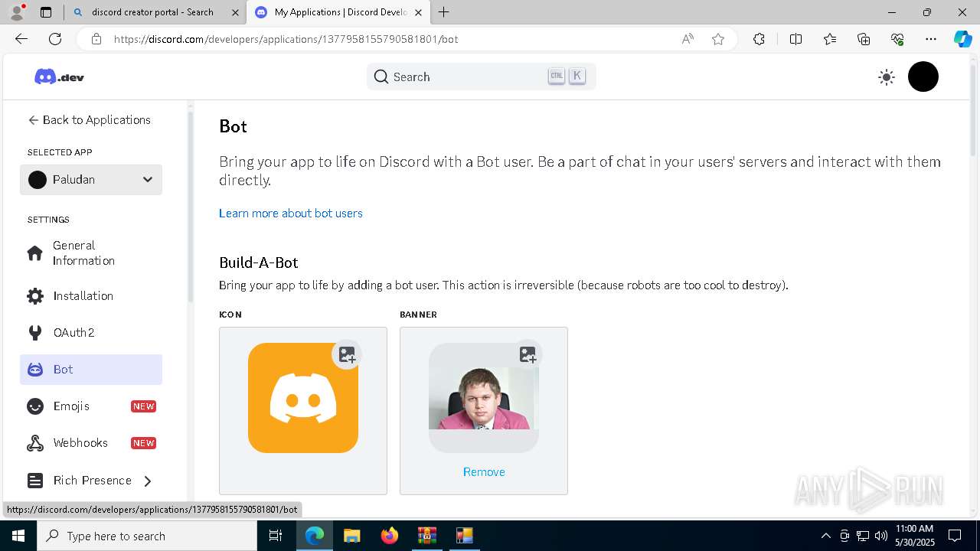Click the Emojis smiley icon
Viewport: 980px width, 551px height.
[x=35, y=406]
